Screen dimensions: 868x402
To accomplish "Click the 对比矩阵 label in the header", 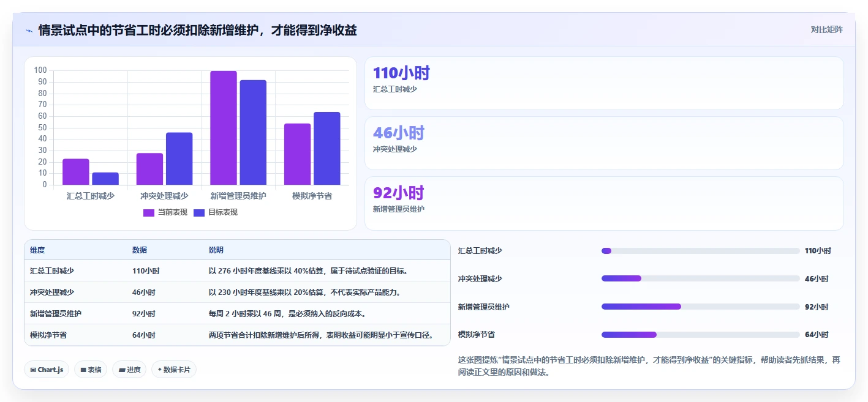I will pos(826,29).
